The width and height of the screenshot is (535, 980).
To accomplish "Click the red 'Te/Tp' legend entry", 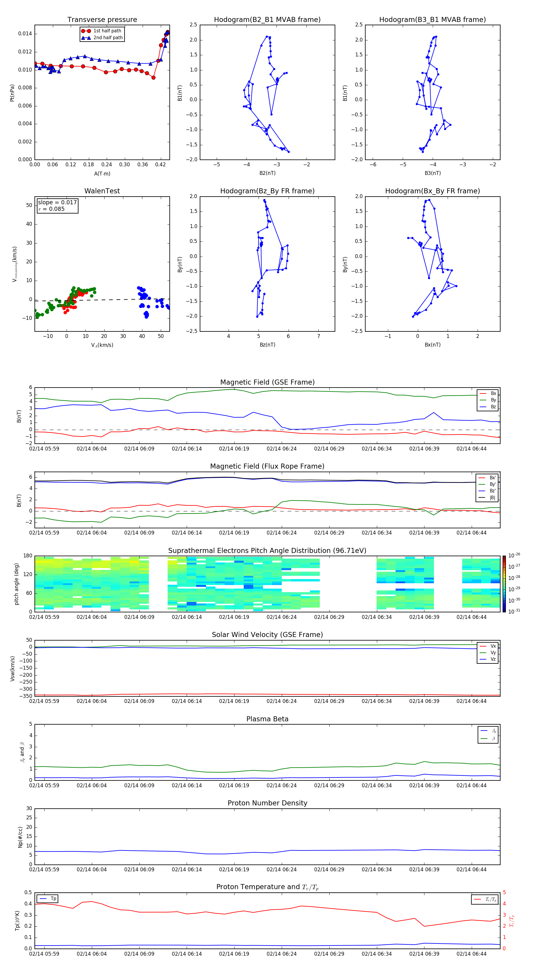I will click(x=485, y=899).
